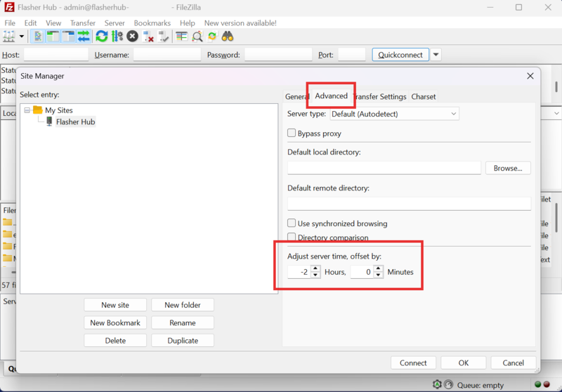Open the Site Manager toolbar icon
This screenshot has height=392, width=562.
point(9,37)
